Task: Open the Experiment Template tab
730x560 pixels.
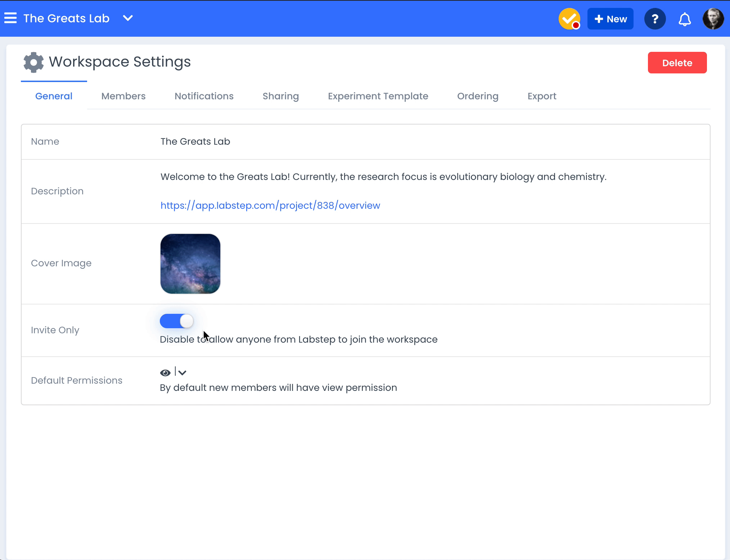Action: [x=378, y=96]
